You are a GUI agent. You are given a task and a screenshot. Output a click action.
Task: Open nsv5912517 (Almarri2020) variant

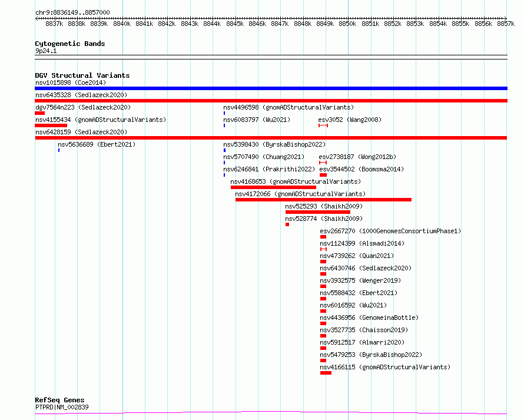point(362,342)
